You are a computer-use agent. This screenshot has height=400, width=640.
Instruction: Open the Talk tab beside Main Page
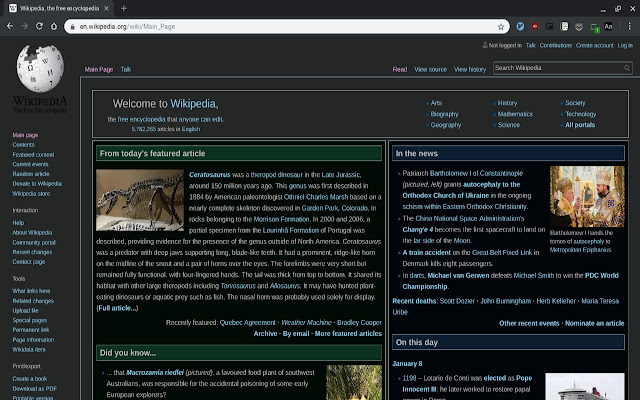(126, 69)
